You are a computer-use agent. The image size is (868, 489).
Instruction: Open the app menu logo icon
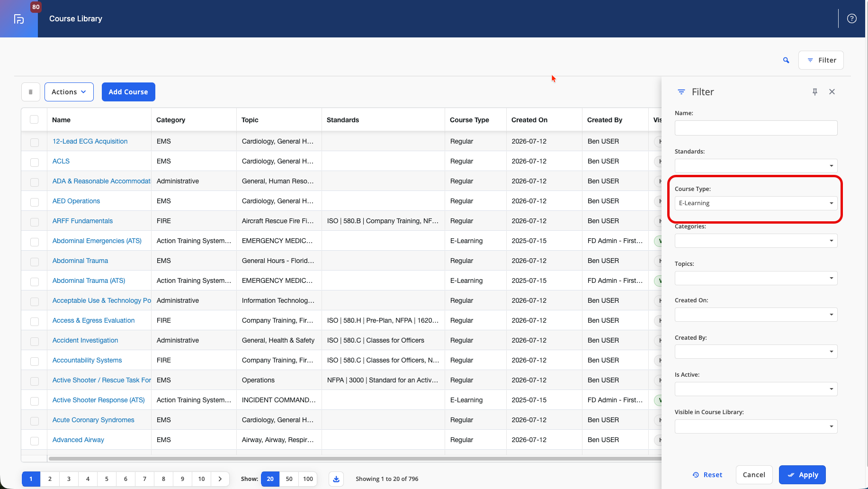pyautogui.click(x=19, y=19)
